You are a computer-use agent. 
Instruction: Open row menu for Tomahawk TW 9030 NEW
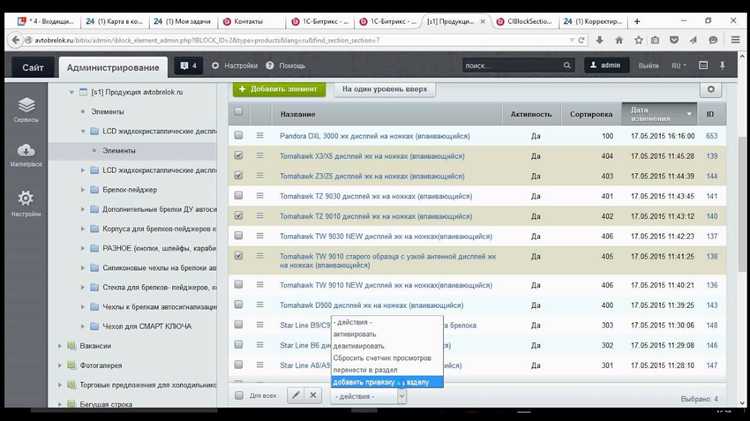click(x=260, y=236)
